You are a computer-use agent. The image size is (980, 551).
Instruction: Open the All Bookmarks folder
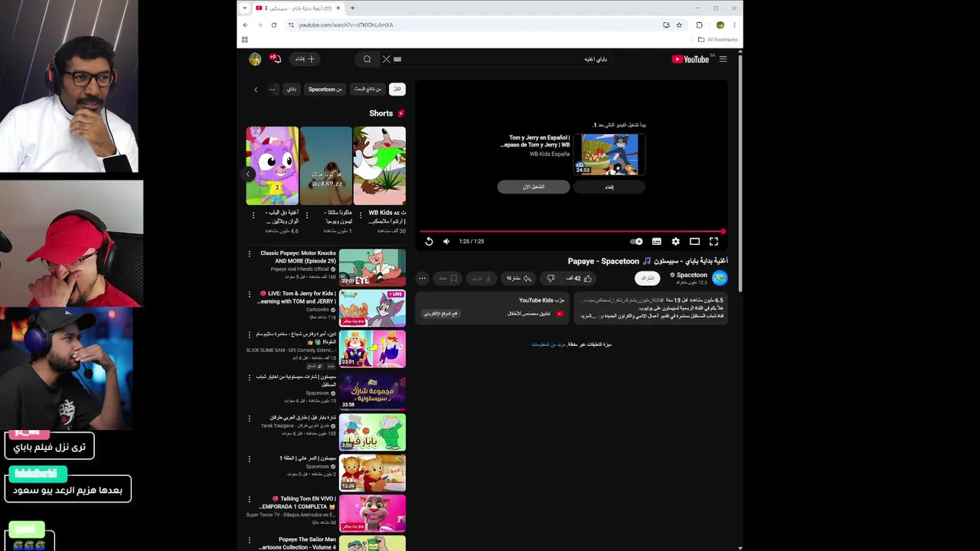(717, 40)
